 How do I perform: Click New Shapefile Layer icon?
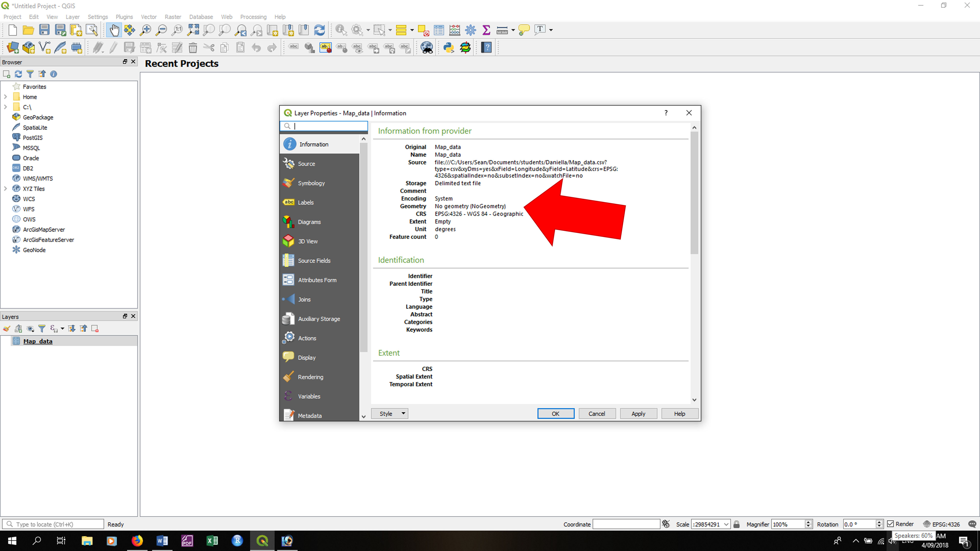45,48
